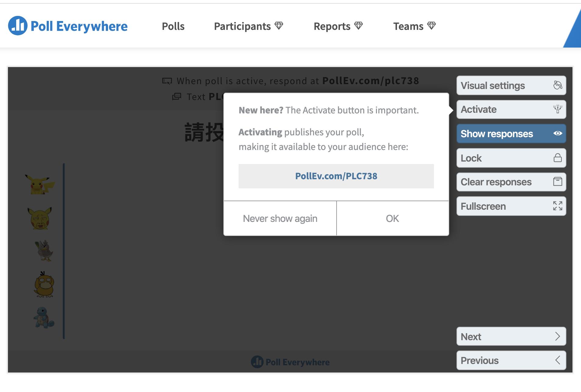This screenshot has height=392, width=581.
Task: Click the left chevron on Previous
Action: tap(558, 360)
